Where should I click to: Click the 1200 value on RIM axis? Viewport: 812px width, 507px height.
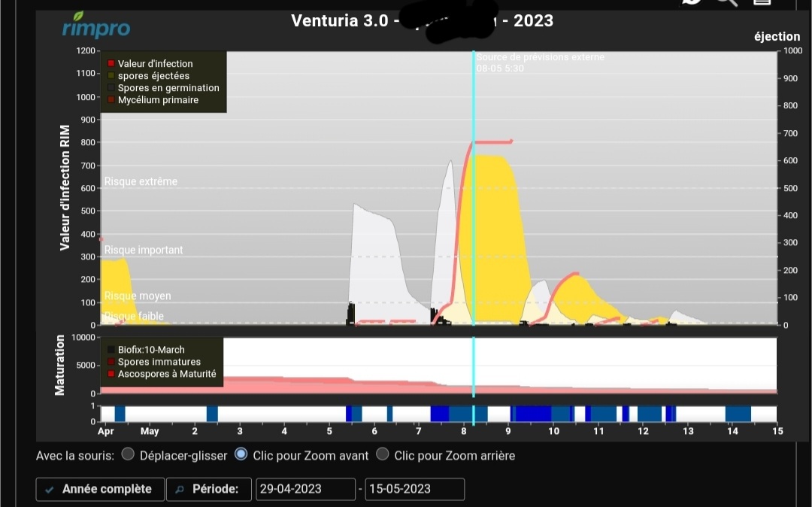point(86,50)
